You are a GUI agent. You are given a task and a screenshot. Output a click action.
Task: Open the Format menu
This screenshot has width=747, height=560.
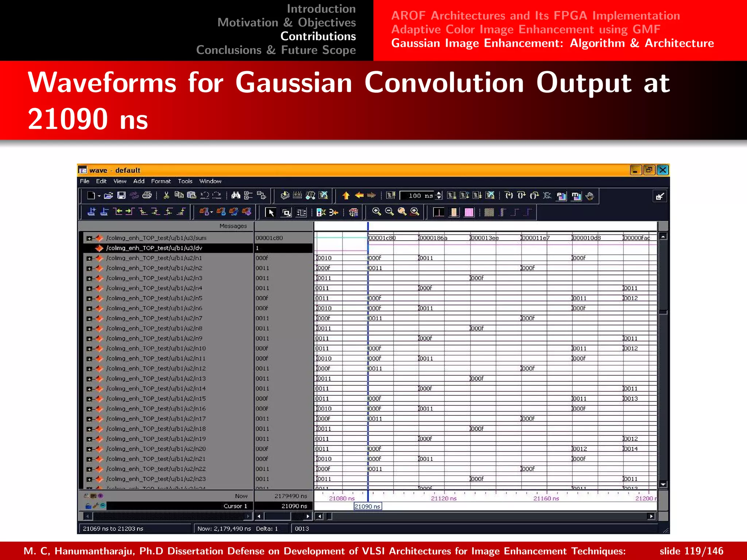(161, 181)
